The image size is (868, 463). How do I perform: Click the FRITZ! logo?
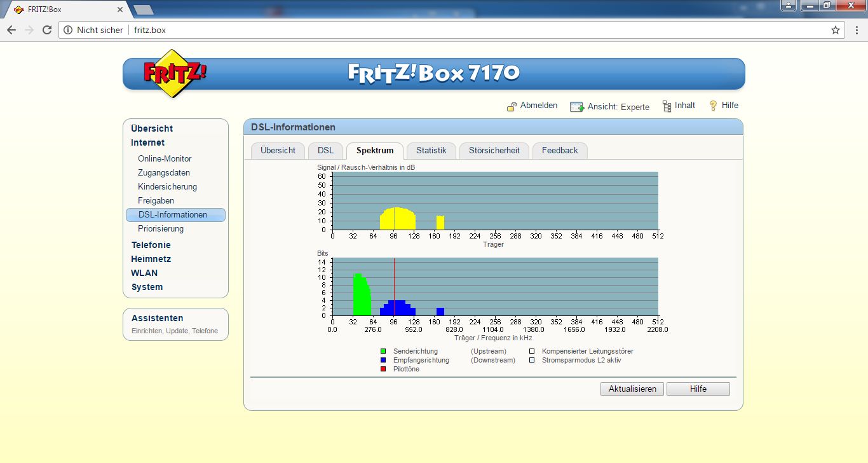point(174,73)
